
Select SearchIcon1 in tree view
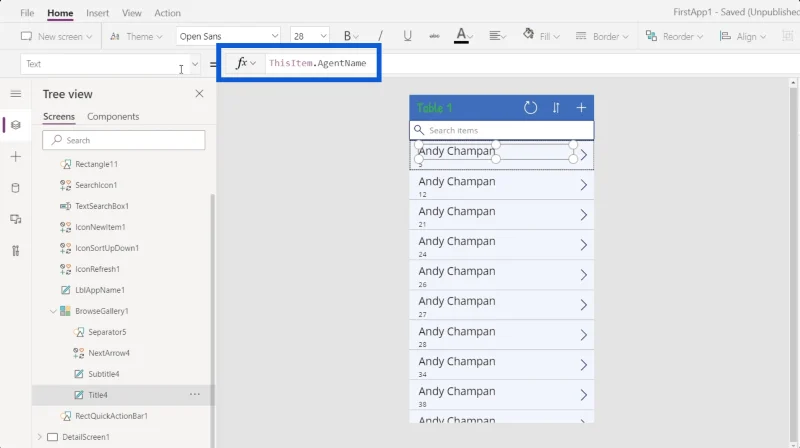coord(96,185)
